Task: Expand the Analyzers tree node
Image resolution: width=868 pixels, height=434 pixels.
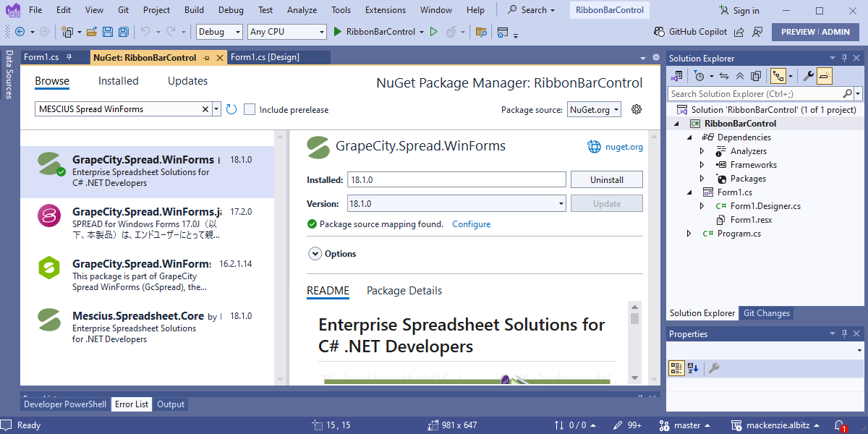Action: (702, 151)
